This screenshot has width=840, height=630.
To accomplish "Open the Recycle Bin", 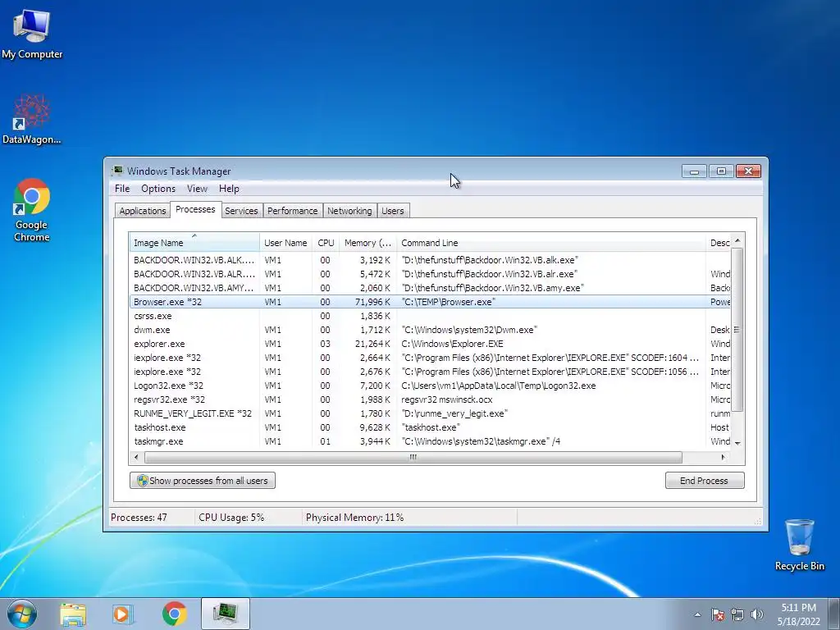I will point(799,545).
